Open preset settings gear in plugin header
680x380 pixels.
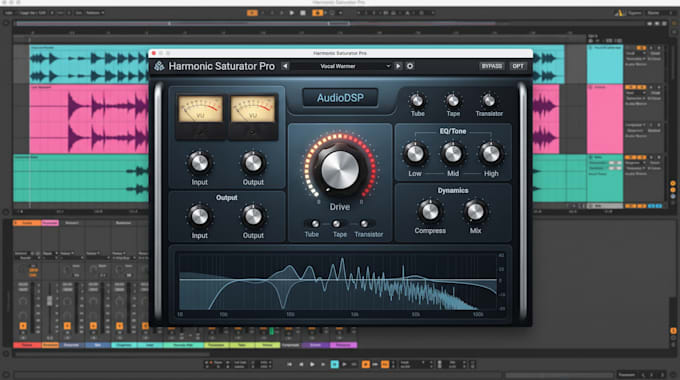pos(410,66)
